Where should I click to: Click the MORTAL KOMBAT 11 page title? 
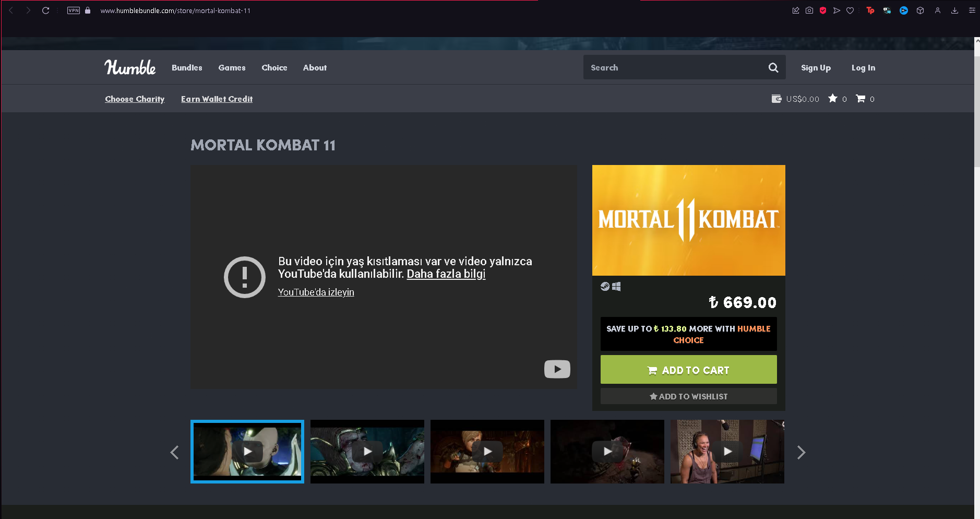click(x=263, y=145)
